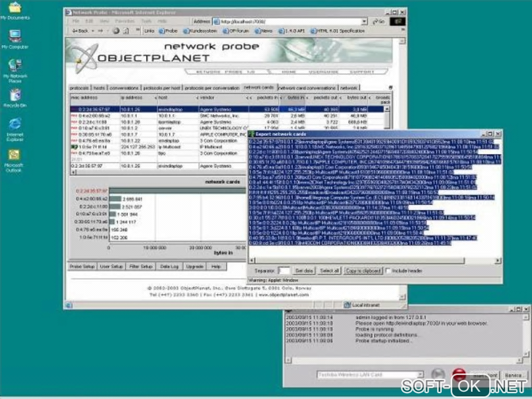This screenshot has height=399, width=532.
Task: Launch Microsoft Outlook from the desktop
Action: click(14, 161)
